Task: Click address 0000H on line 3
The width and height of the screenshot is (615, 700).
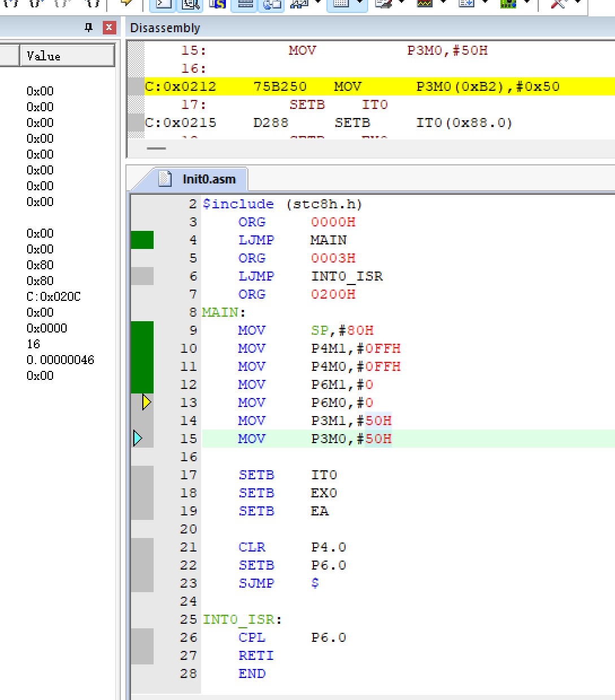Action: tap(333, 222)
